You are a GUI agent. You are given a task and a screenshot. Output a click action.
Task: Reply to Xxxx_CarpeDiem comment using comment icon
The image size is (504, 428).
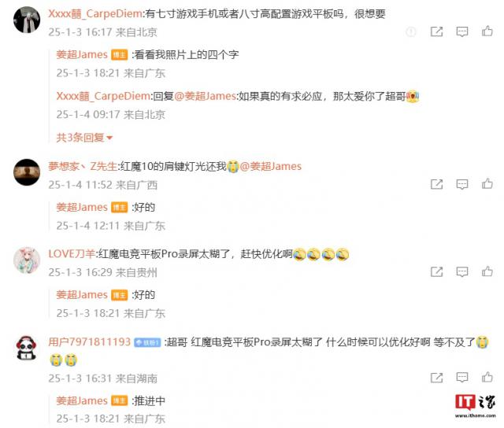(462, 31)
